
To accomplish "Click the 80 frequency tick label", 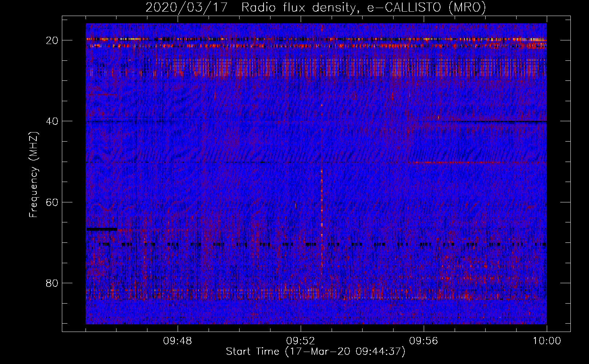I will pyautogui.click(x=52, y=283).
